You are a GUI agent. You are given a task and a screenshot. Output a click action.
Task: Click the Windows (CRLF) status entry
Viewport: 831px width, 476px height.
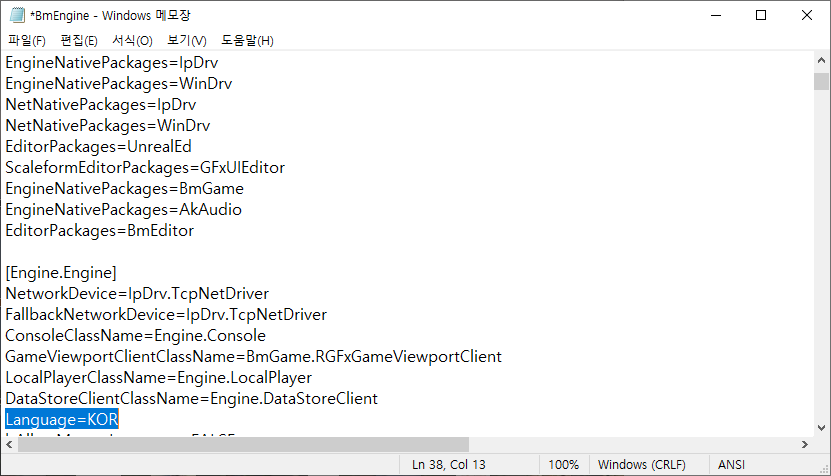point(641,465)
